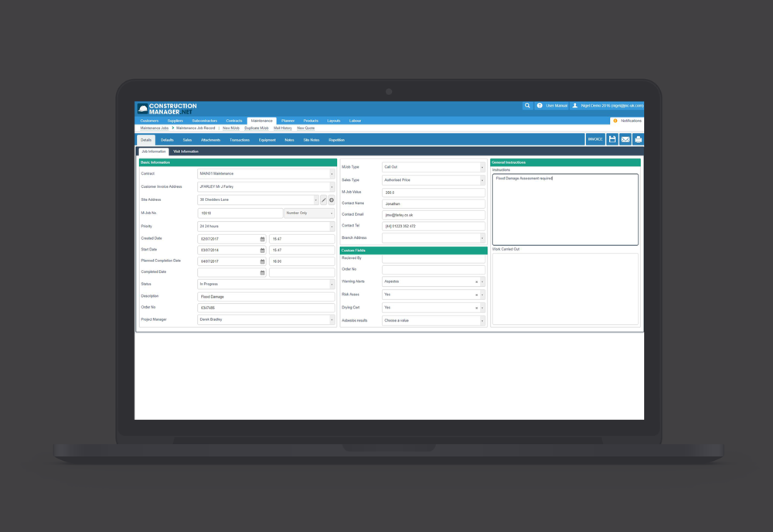Click the print icon in toolbar
This screenshot has height=532, width=773.
pyautogui.click(x=638, y=140)
